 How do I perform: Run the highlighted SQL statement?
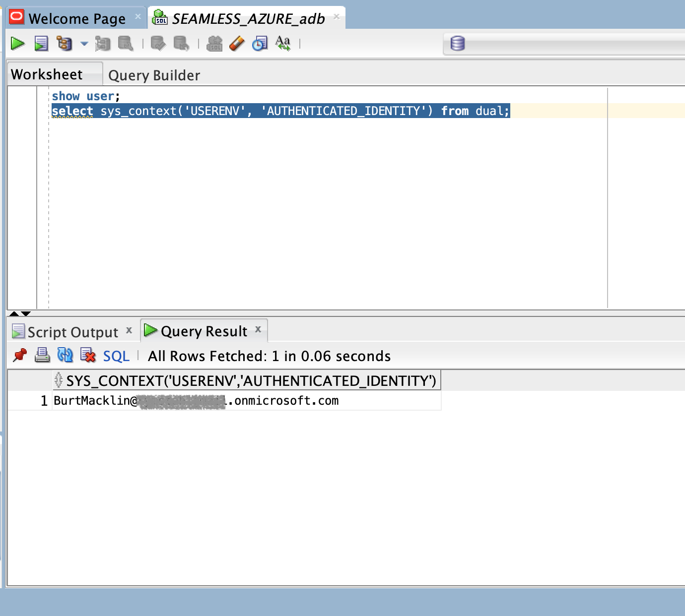click(x=17, y=43)
